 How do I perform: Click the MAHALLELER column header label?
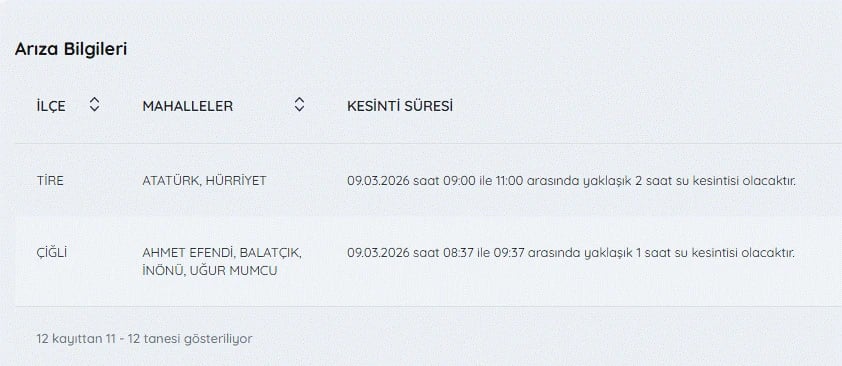tap(187, 106)
